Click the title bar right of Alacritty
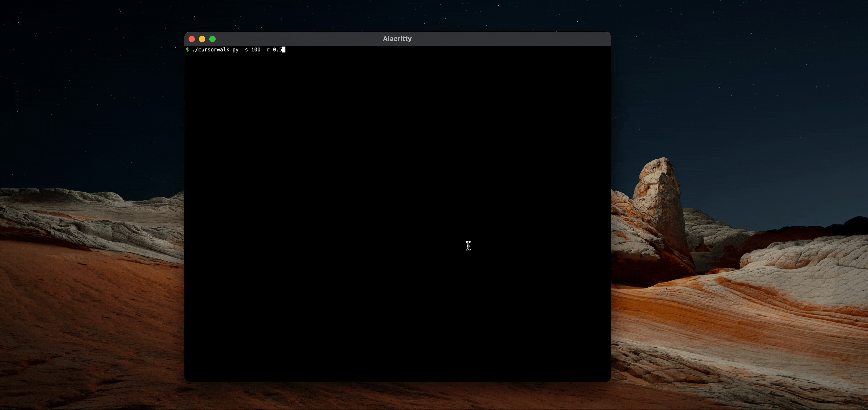The image size is (868, 410). click(x=505, y=39)
